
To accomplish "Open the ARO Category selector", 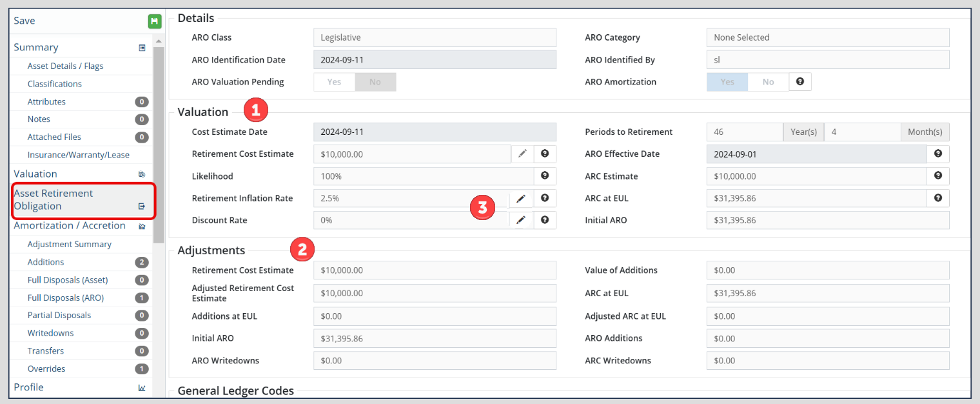I will point(827,37).
